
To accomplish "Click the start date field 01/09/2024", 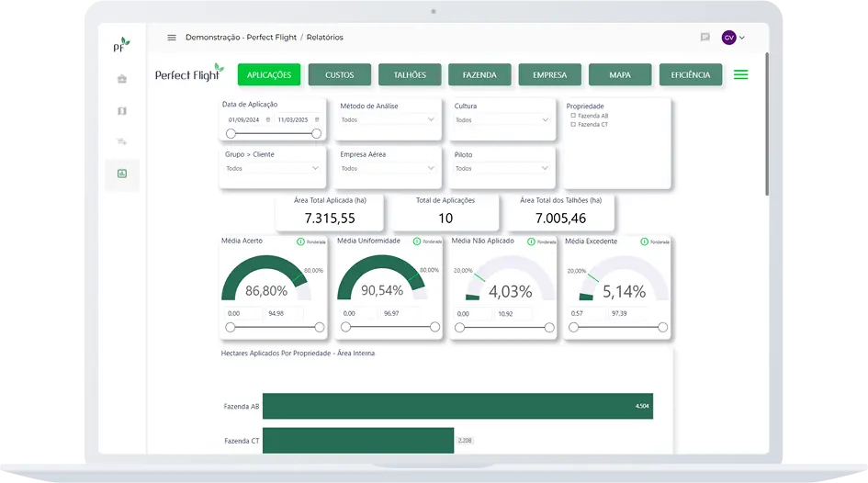I will click(x=244, y=119).
